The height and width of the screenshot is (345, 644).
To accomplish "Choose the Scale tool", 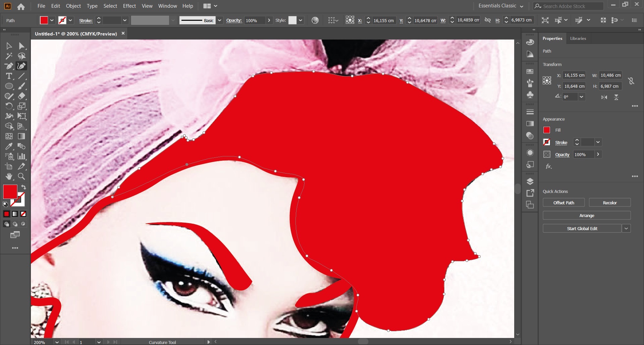I will (22, 106).
